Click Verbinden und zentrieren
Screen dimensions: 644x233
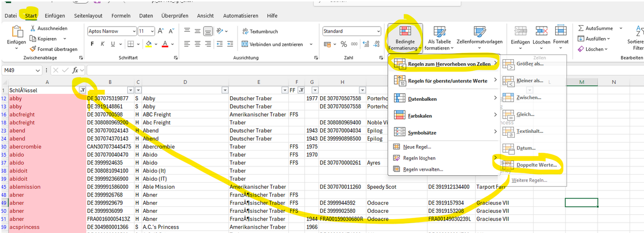pyautogui.click(x=272, y=44)
